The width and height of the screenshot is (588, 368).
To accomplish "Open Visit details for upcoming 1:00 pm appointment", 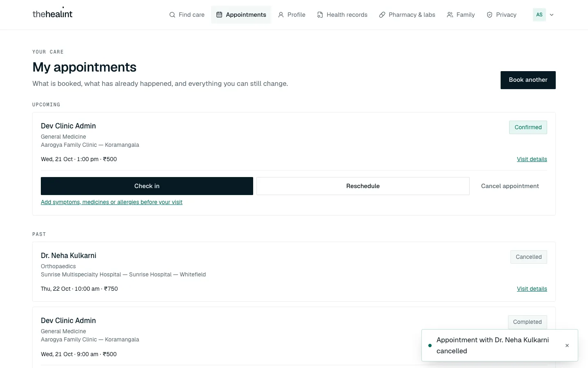I will (x=532, y=159).
